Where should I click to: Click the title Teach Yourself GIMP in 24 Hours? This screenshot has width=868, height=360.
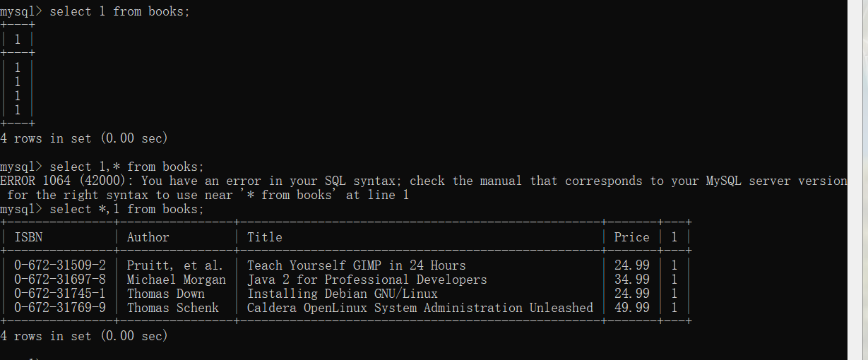356,265
